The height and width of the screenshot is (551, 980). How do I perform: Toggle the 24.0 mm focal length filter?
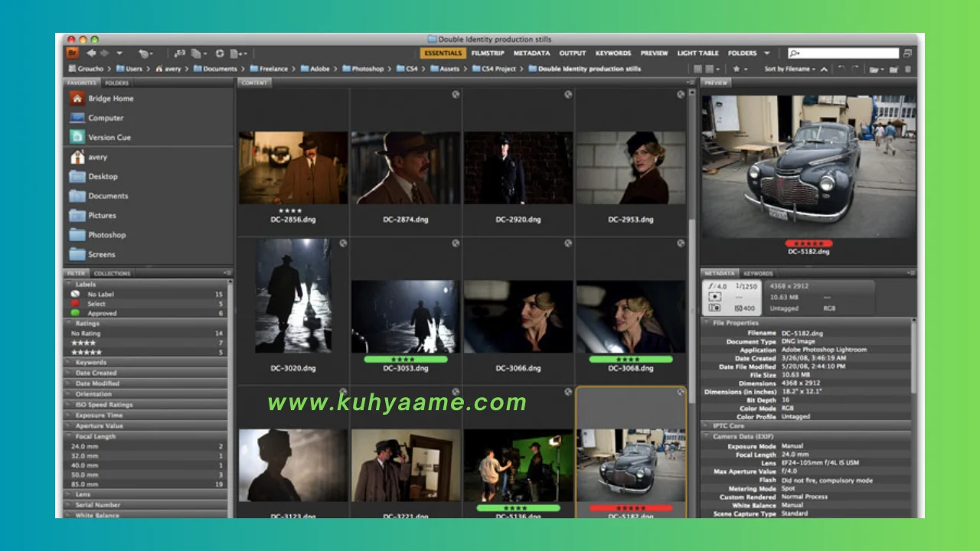pos(146,446)
